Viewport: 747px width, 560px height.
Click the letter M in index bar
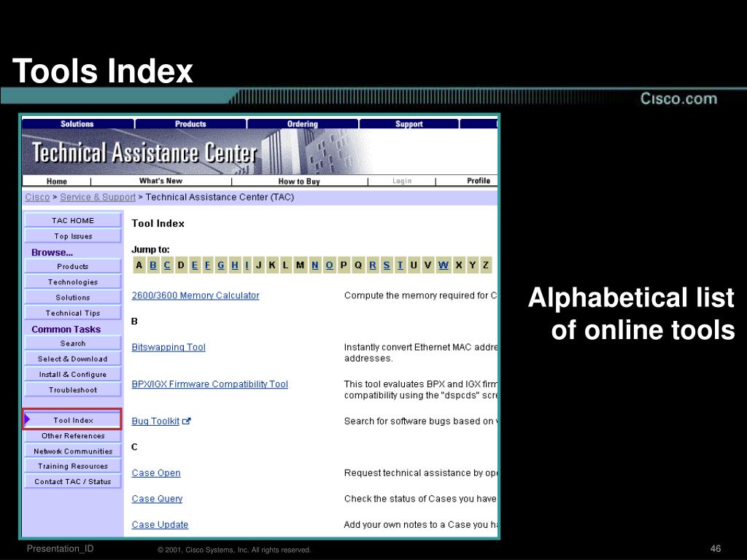coord(300,265)
